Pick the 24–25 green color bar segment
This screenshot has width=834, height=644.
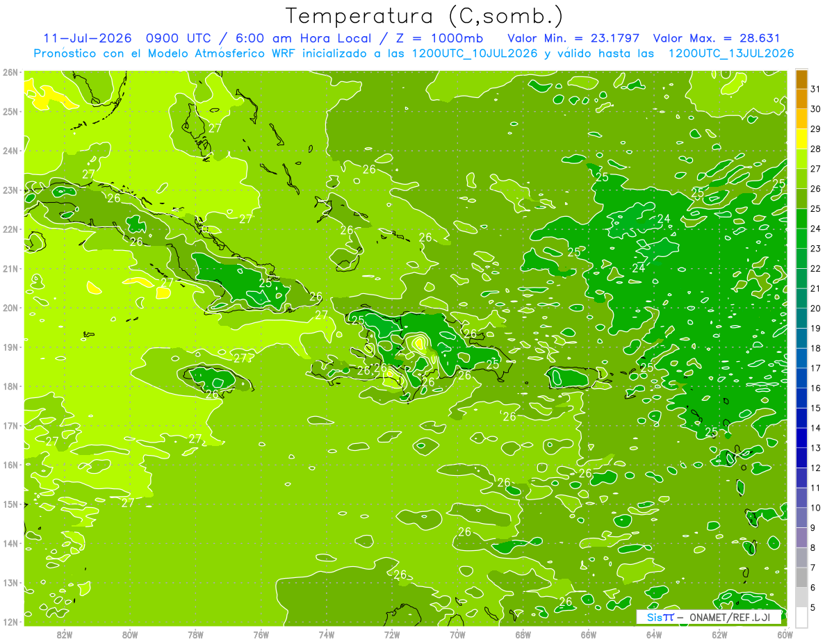801,218
